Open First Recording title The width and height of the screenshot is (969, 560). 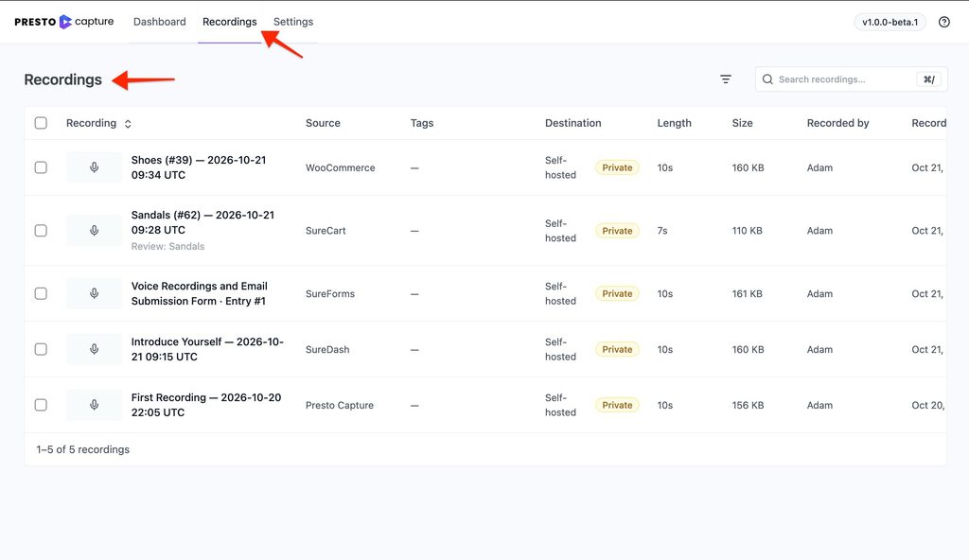(x=205, y=405)
